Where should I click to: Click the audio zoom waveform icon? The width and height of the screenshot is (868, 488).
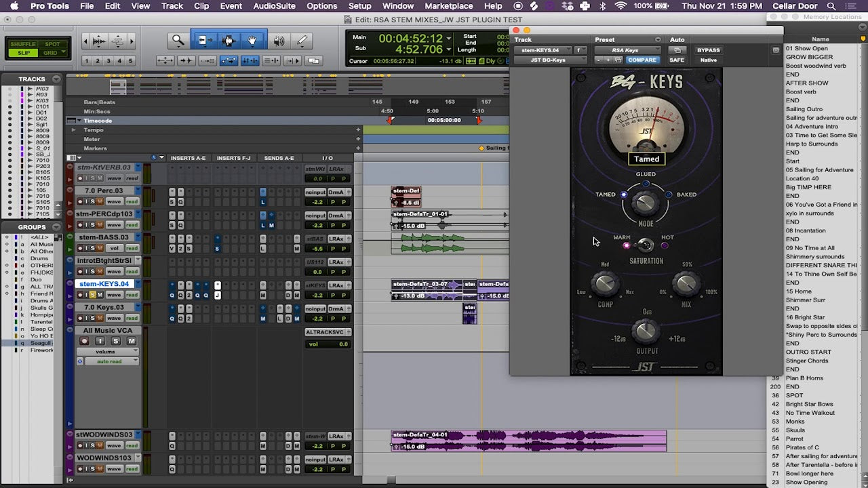tap(99, 41)
